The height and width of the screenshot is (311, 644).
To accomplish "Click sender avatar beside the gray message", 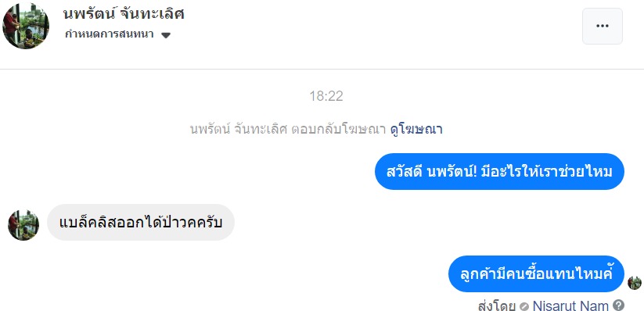I will [23, 225].
